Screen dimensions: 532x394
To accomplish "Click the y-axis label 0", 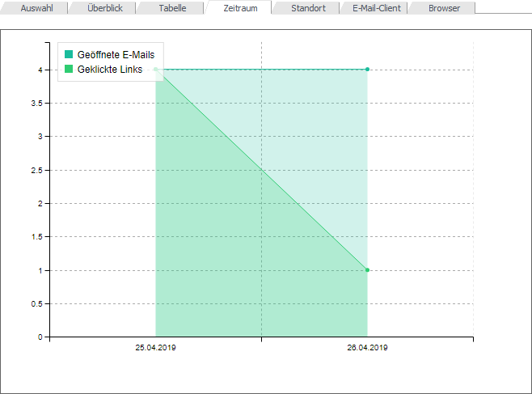I will coord(39,337).
